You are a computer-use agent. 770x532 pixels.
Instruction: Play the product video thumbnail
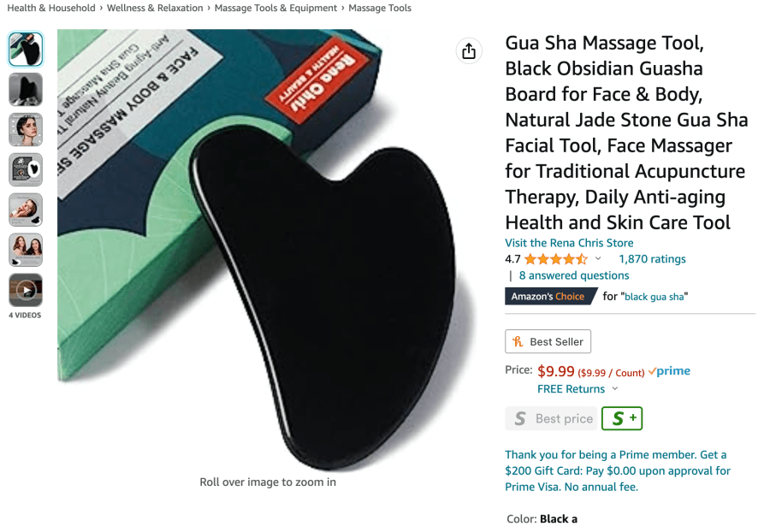tap(26, 290)
